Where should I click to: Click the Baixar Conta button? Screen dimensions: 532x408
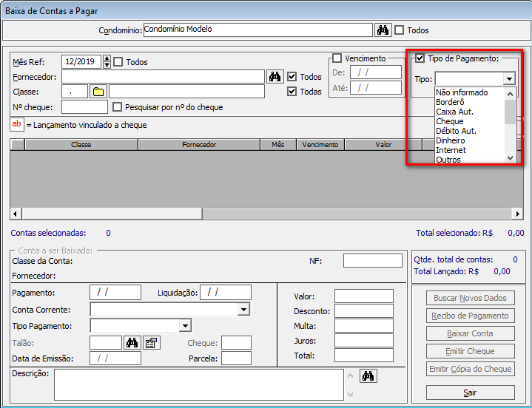tap(471, 333)
